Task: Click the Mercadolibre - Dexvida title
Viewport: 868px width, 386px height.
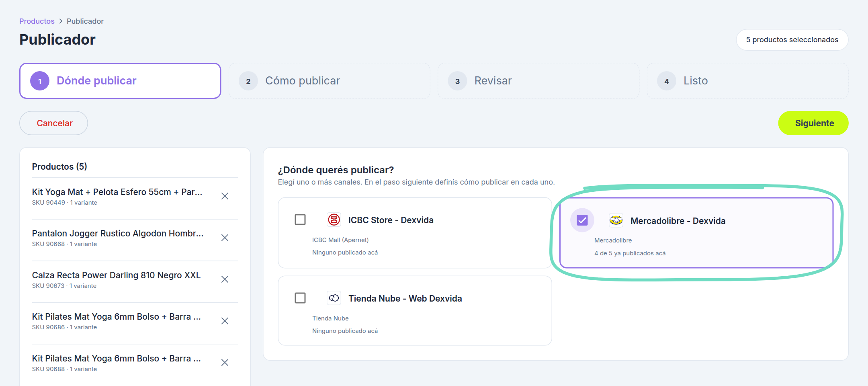Action: (678, 221)
